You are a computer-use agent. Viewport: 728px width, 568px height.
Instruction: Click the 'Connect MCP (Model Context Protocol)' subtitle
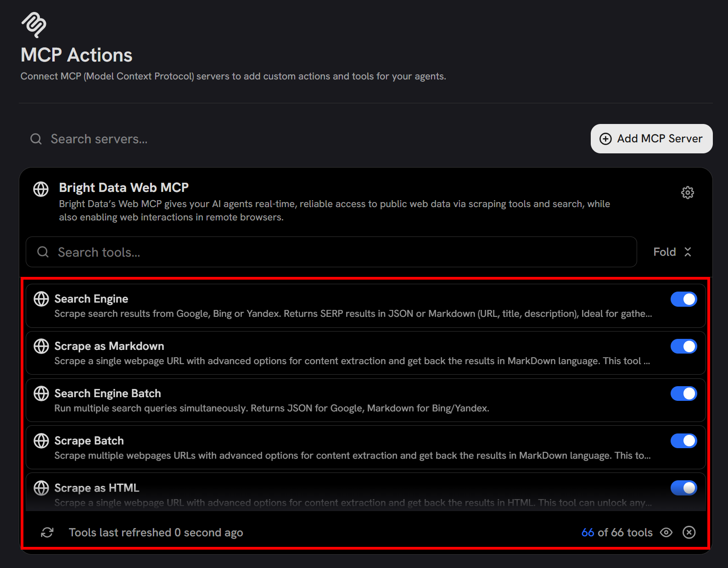(233, 76)
